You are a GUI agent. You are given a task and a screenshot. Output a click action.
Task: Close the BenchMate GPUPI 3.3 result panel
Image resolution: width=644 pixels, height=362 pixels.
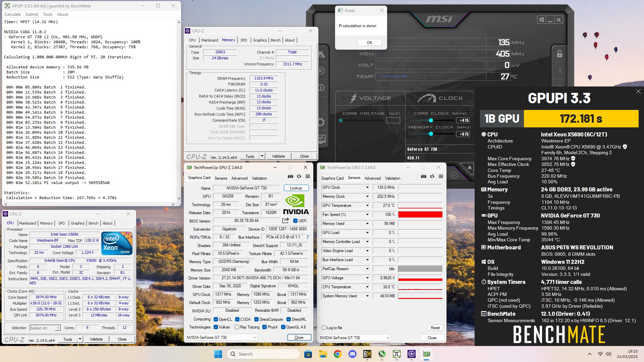pos(638,92)
